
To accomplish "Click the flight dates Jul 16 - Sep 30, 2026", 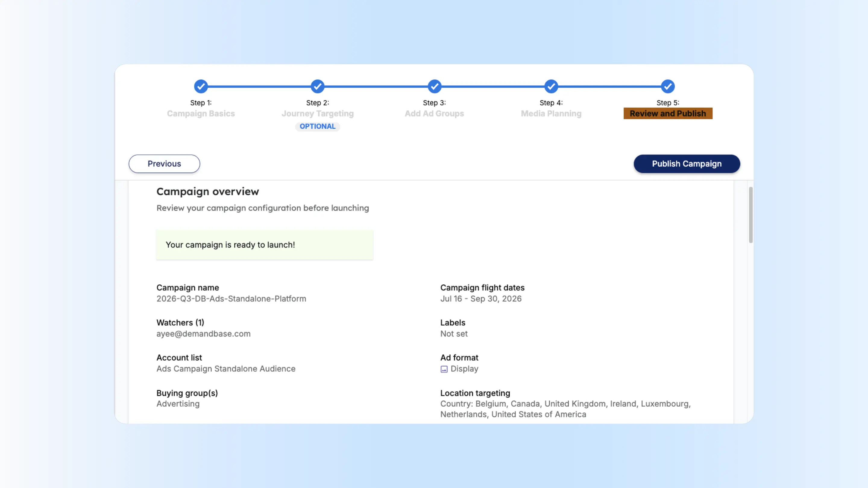I will pos(481,299).
